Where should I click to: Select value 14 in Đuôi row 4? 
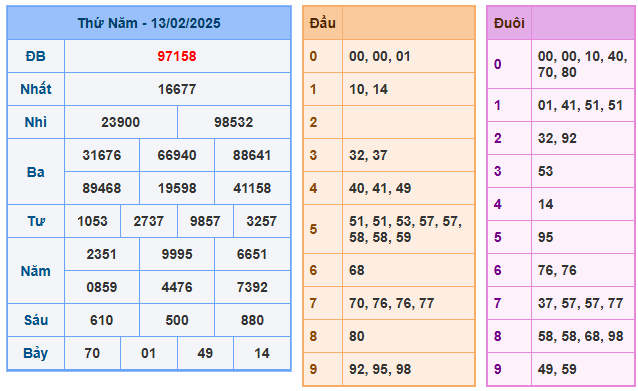pyautogui.click(x=545, y=204)
